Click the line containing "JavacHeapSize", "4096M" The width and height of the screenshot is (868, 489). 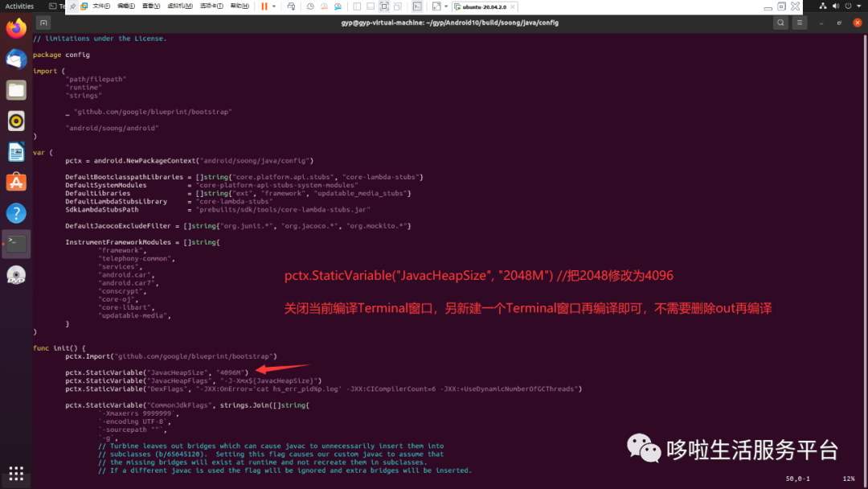pos(157,372)
